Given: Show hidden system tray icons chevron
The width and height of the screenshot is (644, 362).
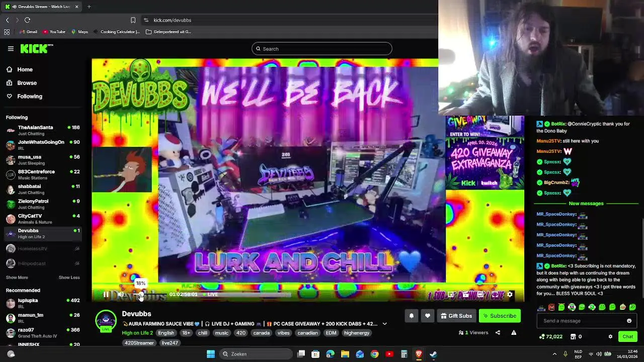Looking at the screenshot, I should [554, 354].
